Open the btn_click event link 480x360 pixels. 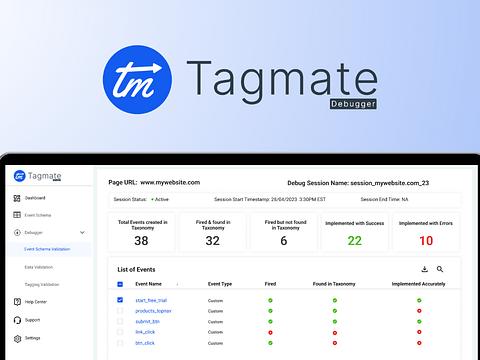[145, 343]
